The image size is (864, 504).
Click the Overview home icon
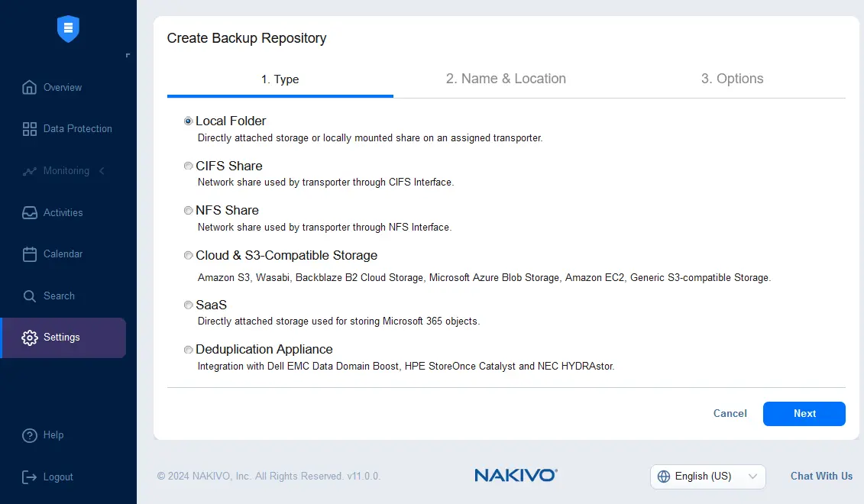click(x=29, y=87)
